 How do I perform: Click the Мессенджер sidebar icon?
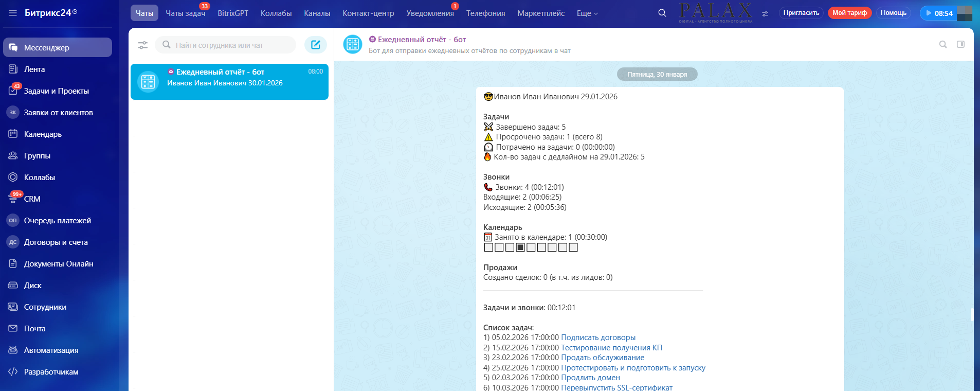(x=13, y=47)
